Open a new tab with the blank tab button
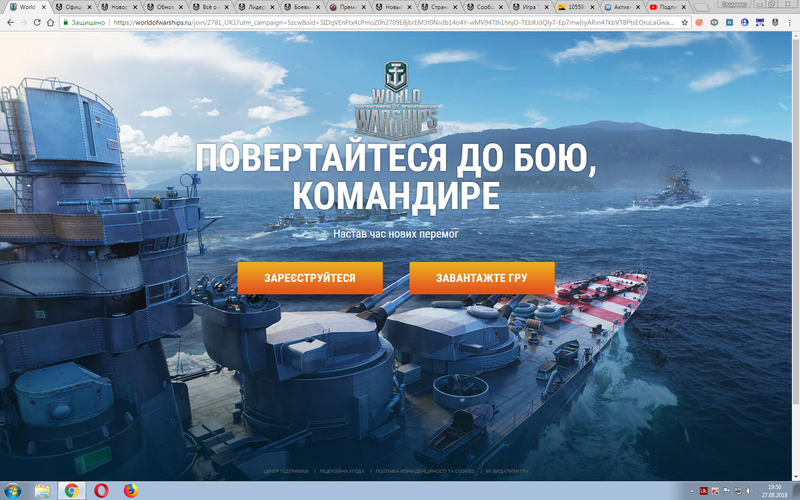 coord(702,8)
